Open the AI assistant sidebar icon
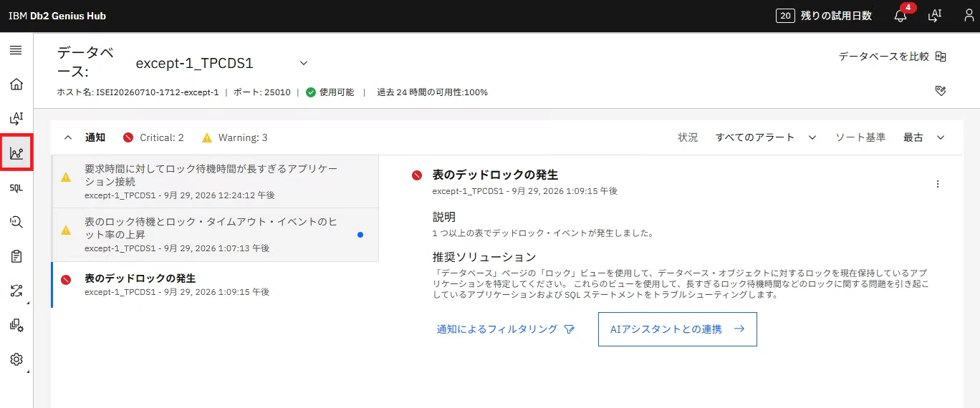The width and height of the screenshot is (980, 408). (16, 118)
